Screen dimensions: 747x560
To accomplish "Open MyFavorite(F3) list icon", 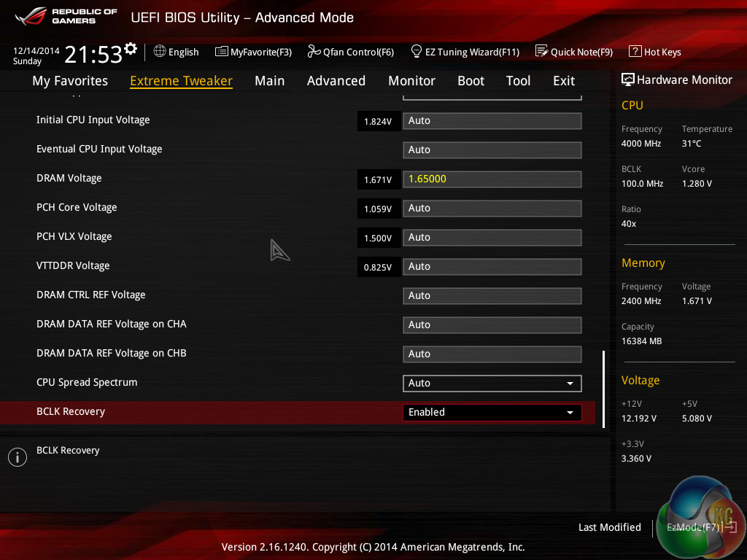I will click(222, 52).
